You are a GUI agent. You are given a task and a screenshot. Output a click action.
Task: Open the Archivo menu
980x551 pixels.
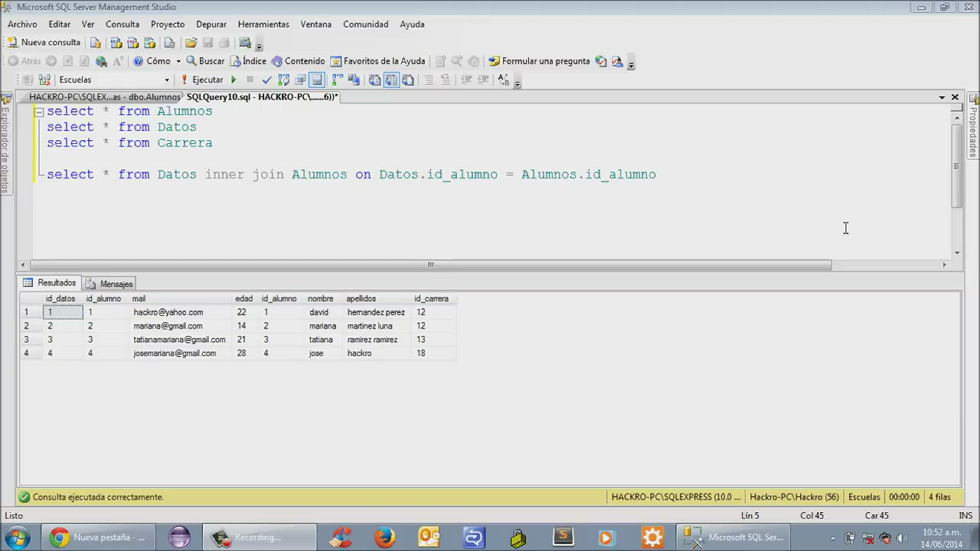pos(22,24)
